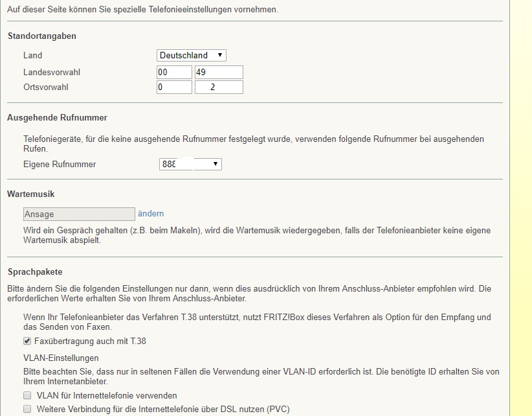Select the Ortsvorwahl prefix field with 0
This screenshot has height=416, width=532.
pos(174,87)
